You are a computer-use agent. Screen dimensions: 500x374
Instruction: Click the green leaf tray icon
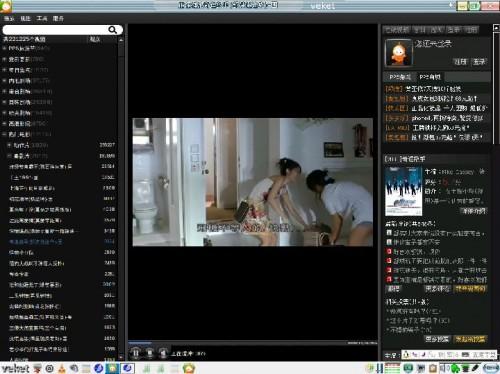coord(456,369)
